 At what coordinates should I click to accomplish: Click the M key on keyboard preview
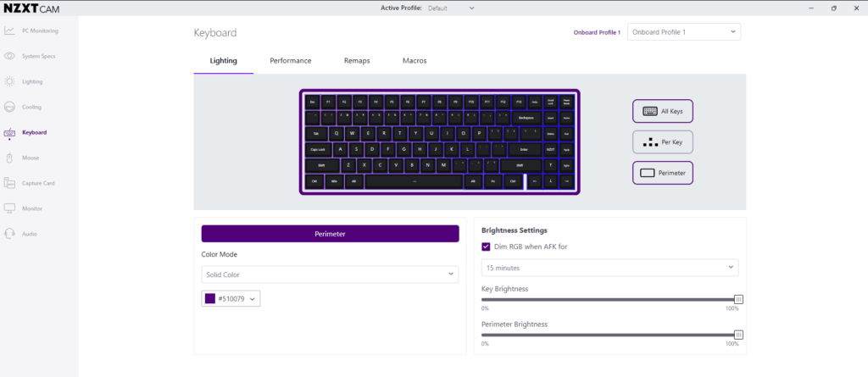click(x=443, y=165)
